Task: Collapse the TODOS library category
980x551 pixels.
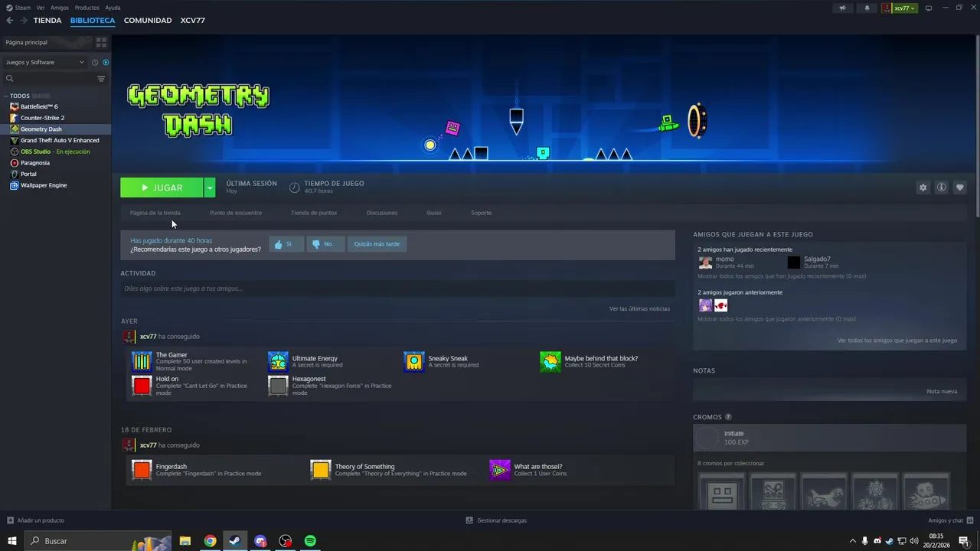Action: pos(6,96)
